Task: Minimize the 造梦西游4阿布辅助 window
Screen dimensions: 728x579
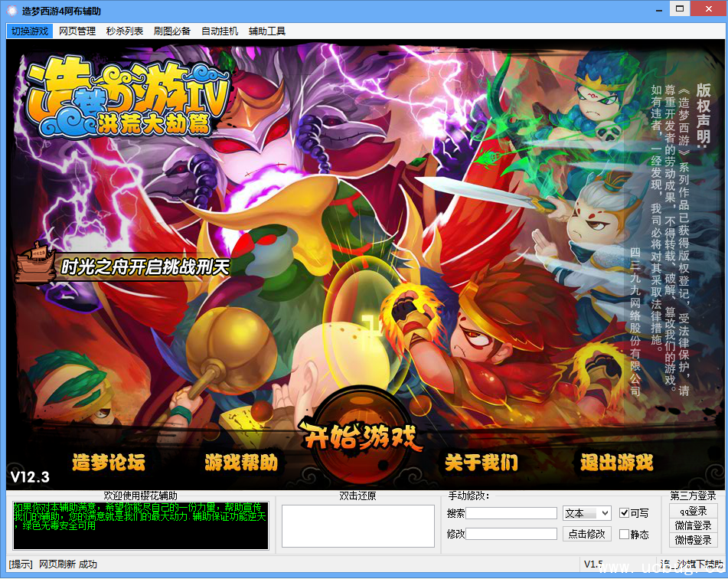Action: tap(659, 10)
